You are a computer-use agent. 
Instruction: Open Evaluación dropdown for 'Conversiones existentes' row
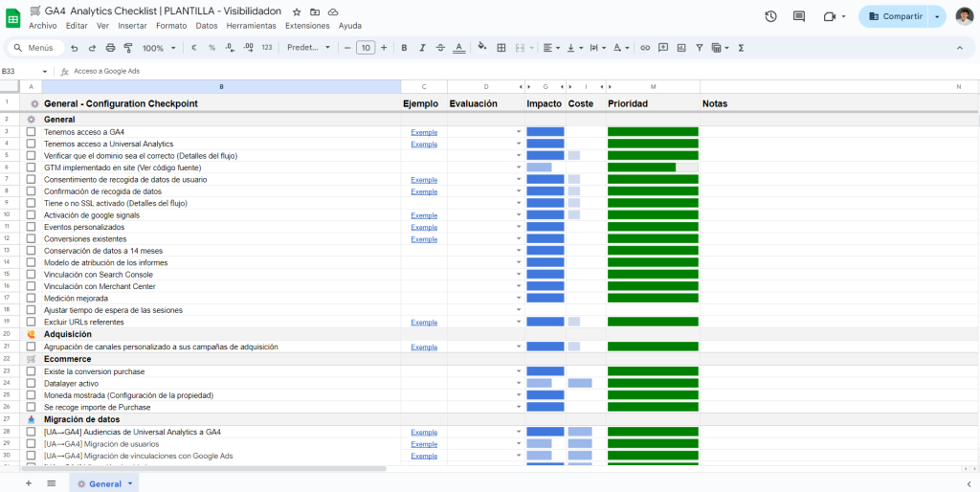(x=519, y=239)
